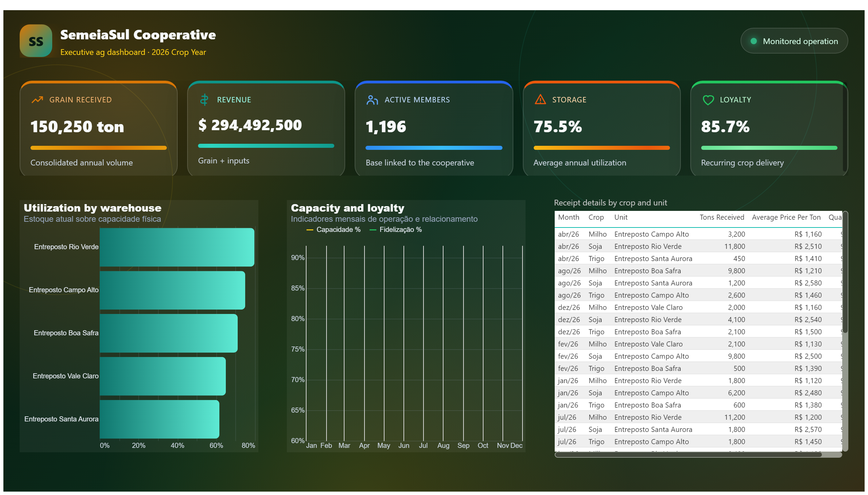Click the Capacity and loyalty chart title
This screenshot has width=868, height=495.
pyautogui.click(x=348, y=208)
